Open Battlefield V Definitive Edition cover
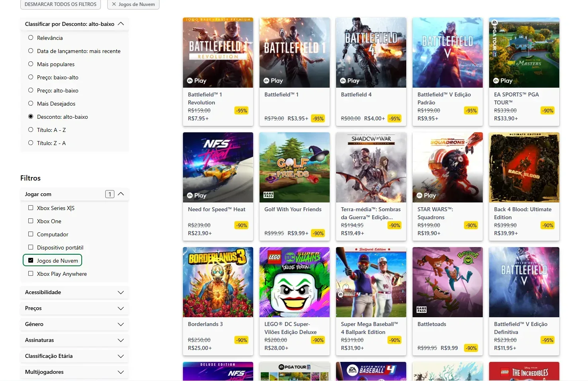 coord(524,282)
